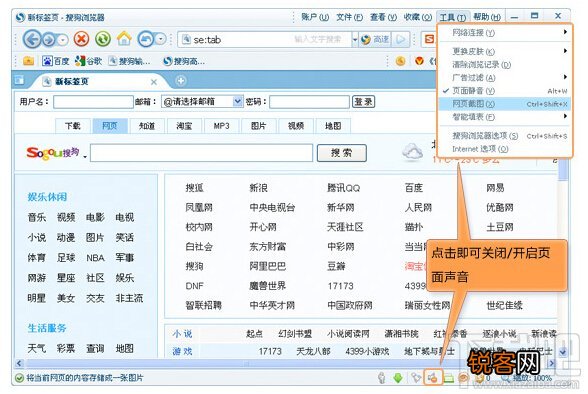Click the green download arrow in status bar
The image size is (588, 394).
click(x=398, y=378)
